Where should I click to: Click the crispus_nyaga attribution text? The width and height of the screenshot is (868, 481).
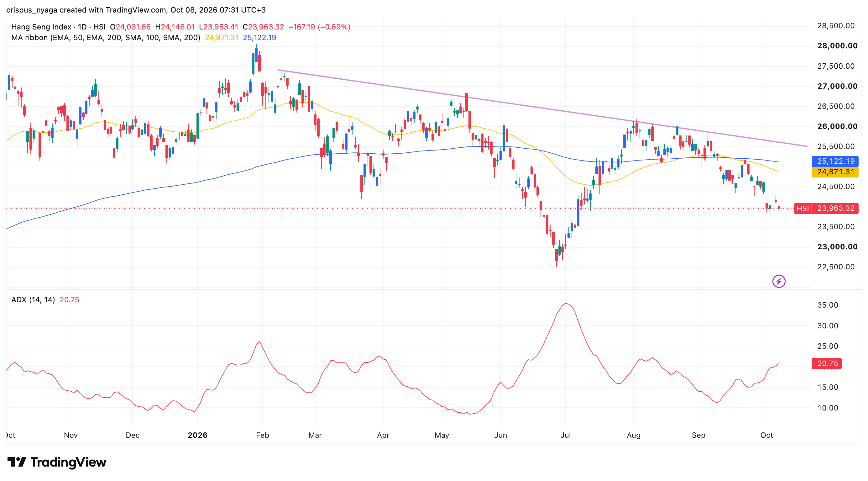136,10
